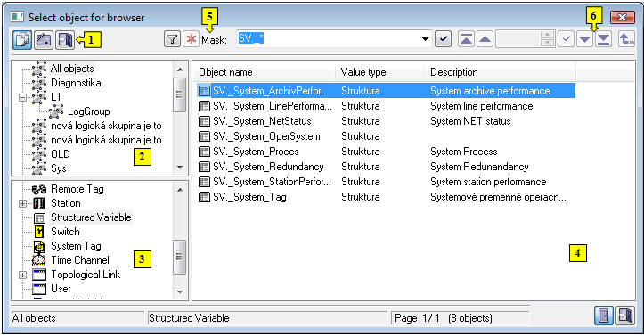The height and width of the screenshot is (336, 644).
Task: Click the bottom-right door icon button
Action: pyautogui.click(x=603, y=316)
